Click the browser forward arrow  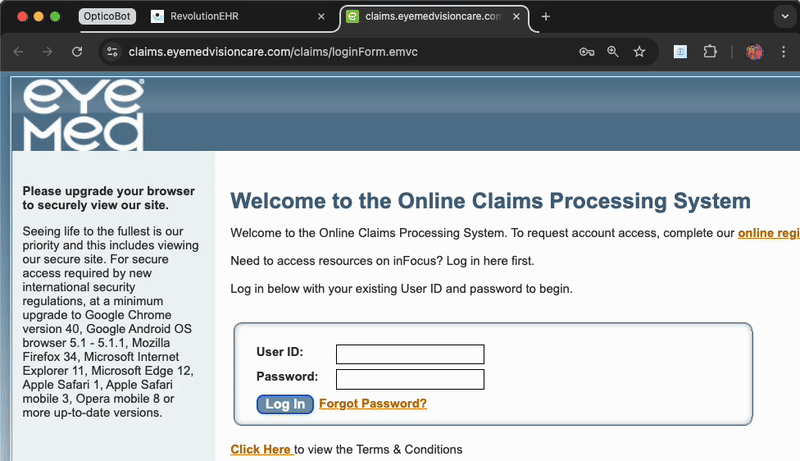click(x=47, y=52)
